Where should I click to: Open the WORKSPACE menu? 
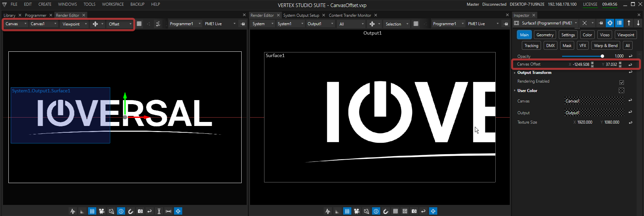(113, 4)
